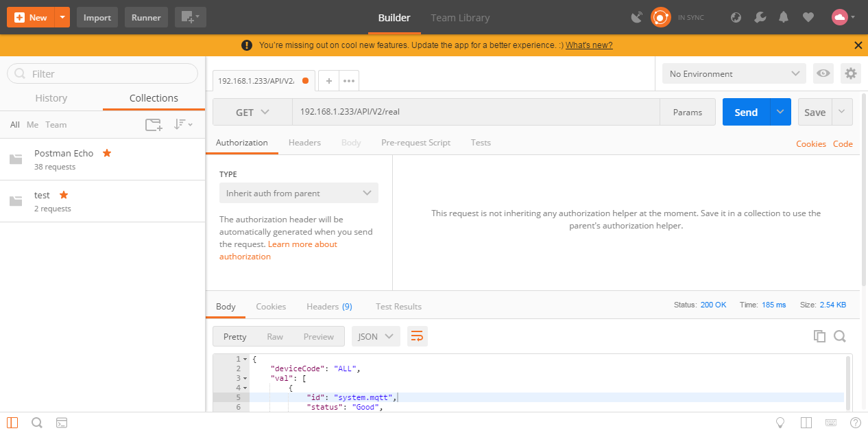Click the interceptor satellite icon
The width and height of the screenshot is (868, 433).
tap(637, 17)
